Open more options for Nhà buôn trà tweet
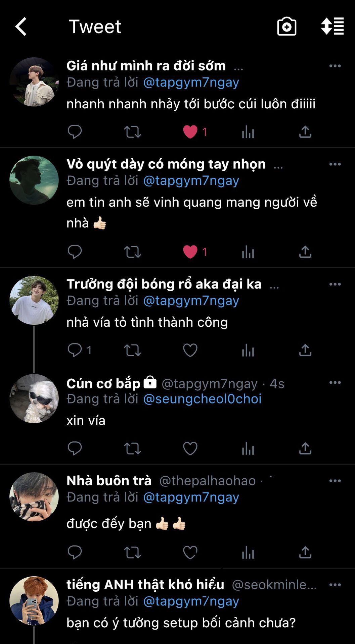The height and width of the screenshot is (644, 355). click(335, 481)
